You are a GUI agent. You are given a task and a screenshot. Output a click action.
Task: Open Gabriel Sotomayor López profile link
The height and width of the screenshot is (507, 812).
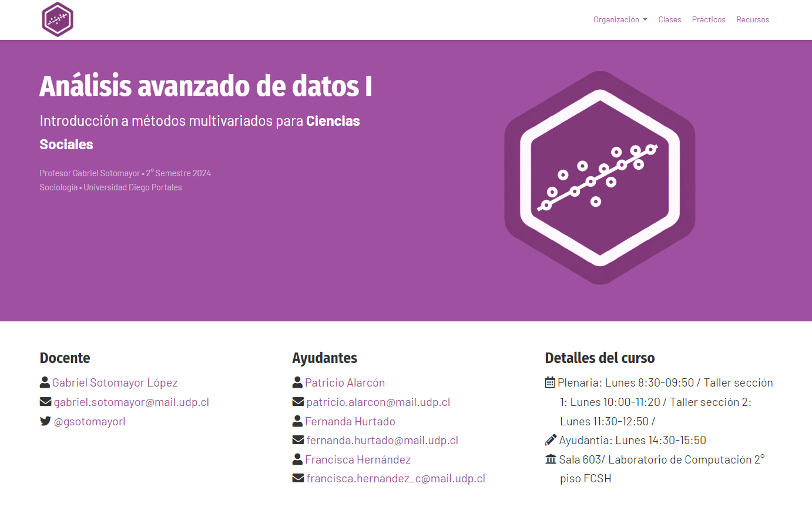(115, 382)
